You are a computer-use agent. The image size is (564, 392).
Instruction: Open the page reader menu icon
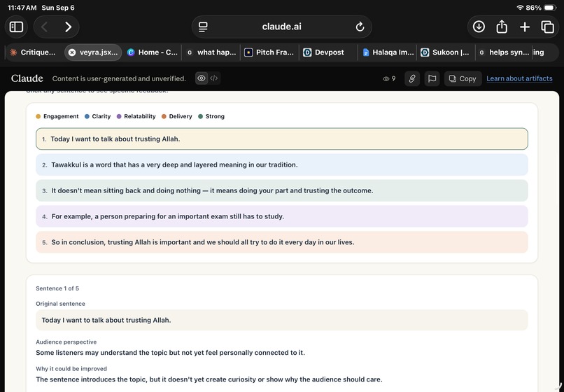(x=203, y=27)
